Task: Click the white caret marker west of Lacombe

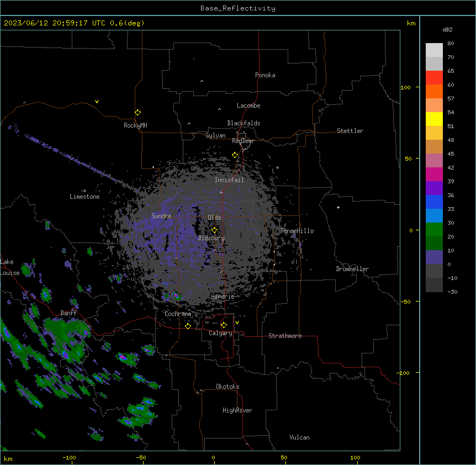Action: (219, 109)
